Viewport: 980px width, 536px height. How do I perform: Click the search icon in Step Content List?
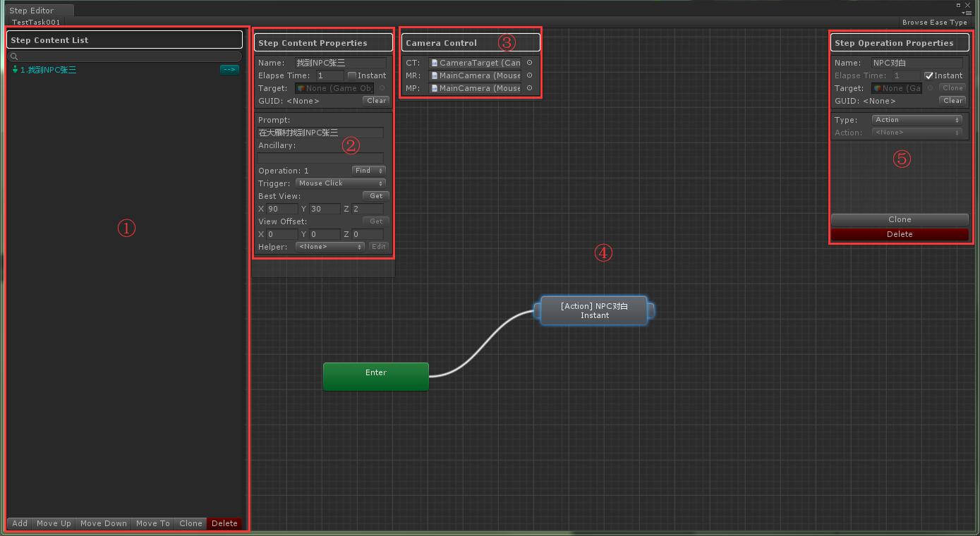coord(14,56)
